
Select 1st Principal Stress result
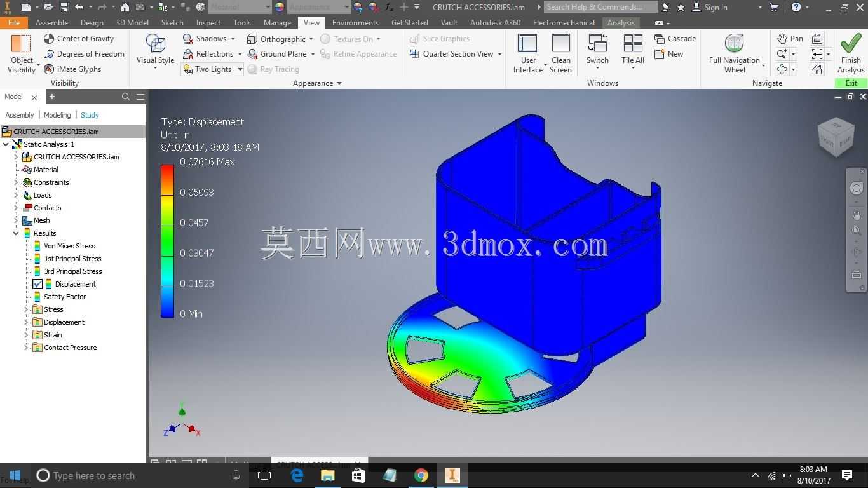72,259
